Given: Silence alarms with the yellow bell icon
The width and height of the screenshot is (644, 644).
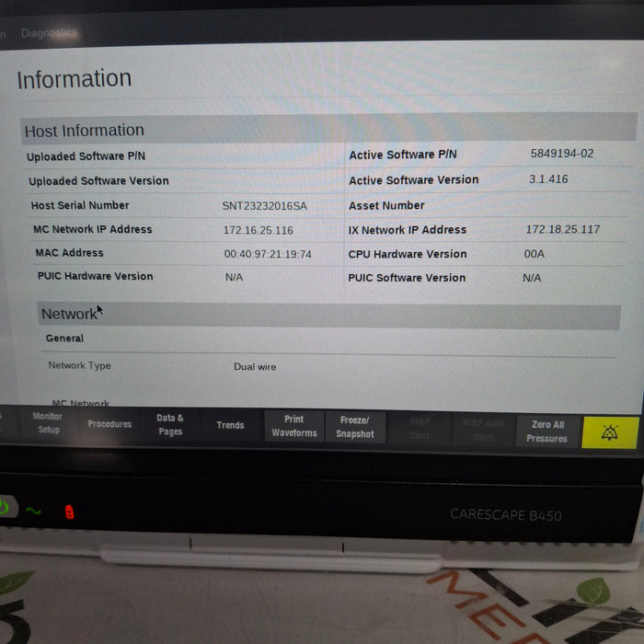Looking at the screenshot, I should tap(610, 433).
